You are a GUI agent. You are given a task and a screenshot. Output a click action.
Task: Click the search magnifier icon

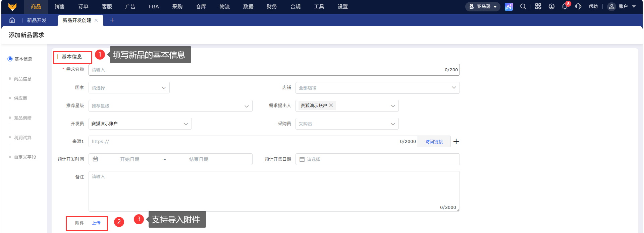523,7
